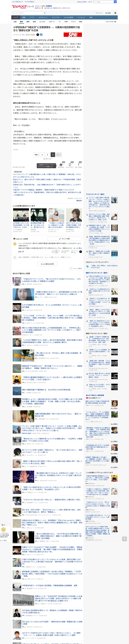Open マイページ link

click(99, 13)
